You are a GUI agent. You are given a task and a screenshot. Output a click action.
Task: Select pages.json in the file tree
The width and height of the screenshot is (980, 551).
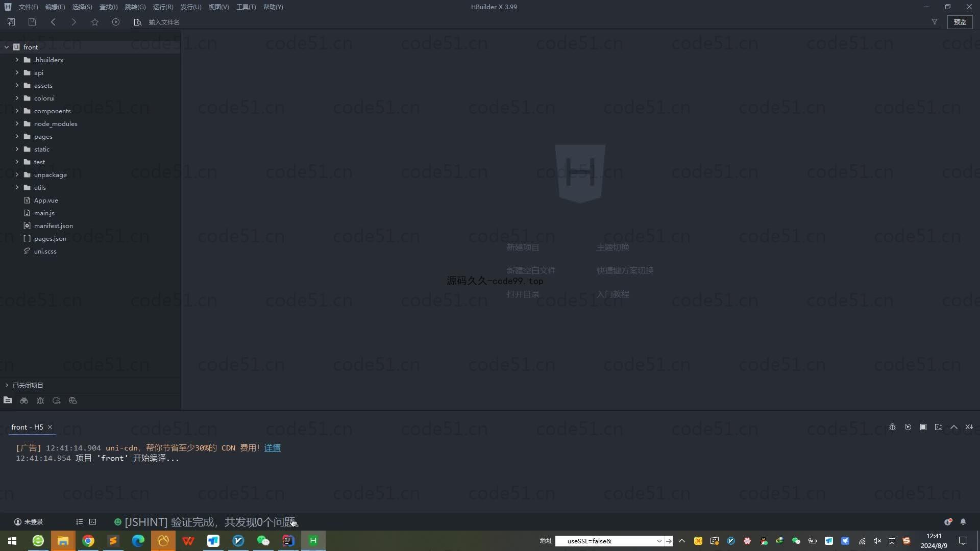pyautogui.click(x=50, y=238)
